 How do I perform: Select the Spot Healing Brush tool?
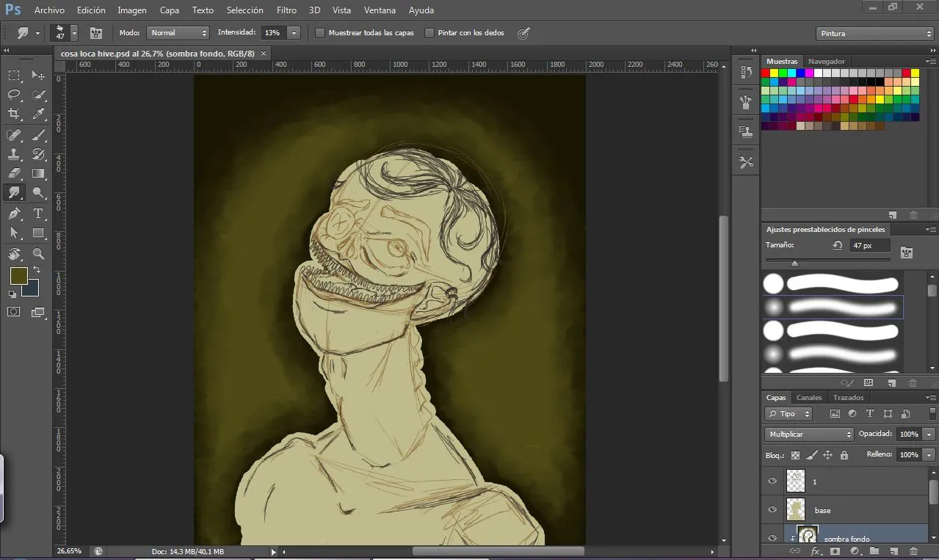click(14, 135)
